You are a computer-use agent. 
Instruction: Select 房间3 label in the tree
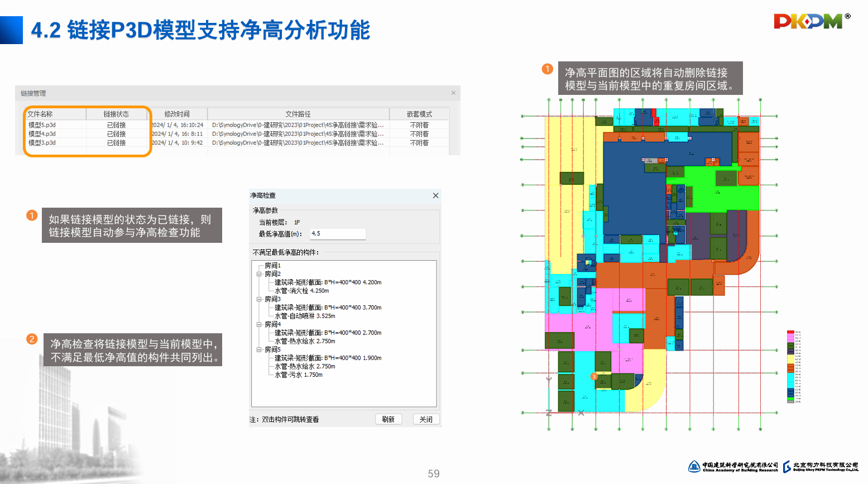point(272,299)
